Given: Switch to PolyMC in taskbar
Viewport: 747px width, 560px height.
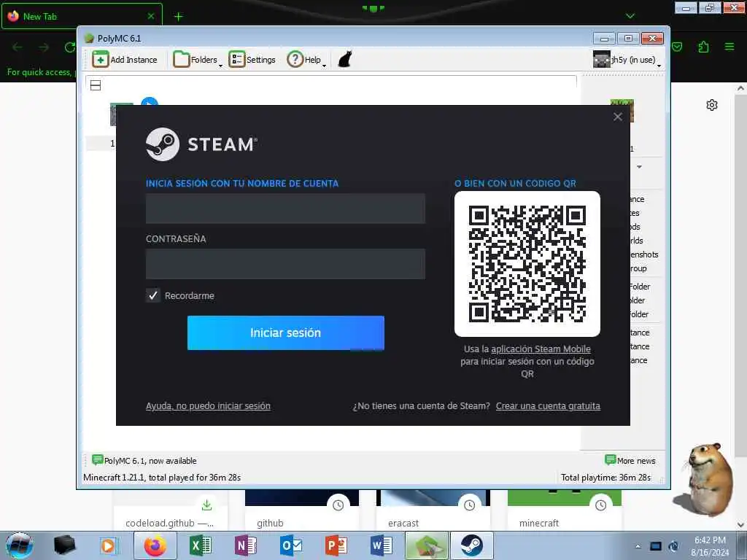Looking at the screenshot, I should [x=426, y=545].
